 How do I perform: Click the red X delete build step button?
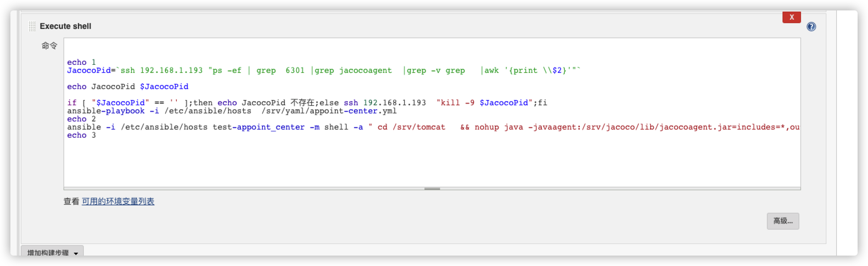click(791, 17)
